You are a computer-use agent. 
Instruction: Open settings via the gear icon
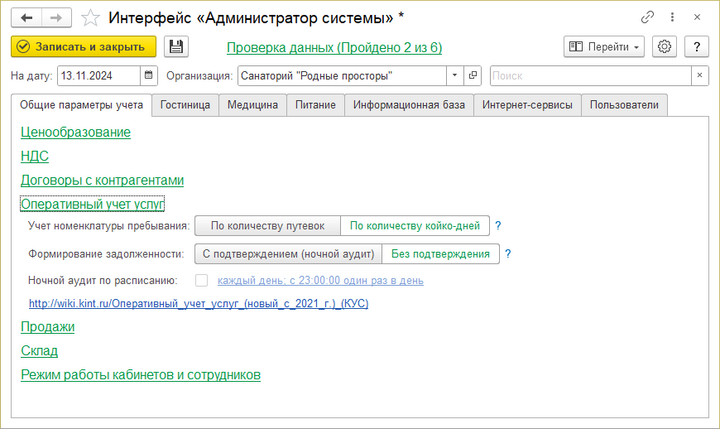tap(664, 47)
